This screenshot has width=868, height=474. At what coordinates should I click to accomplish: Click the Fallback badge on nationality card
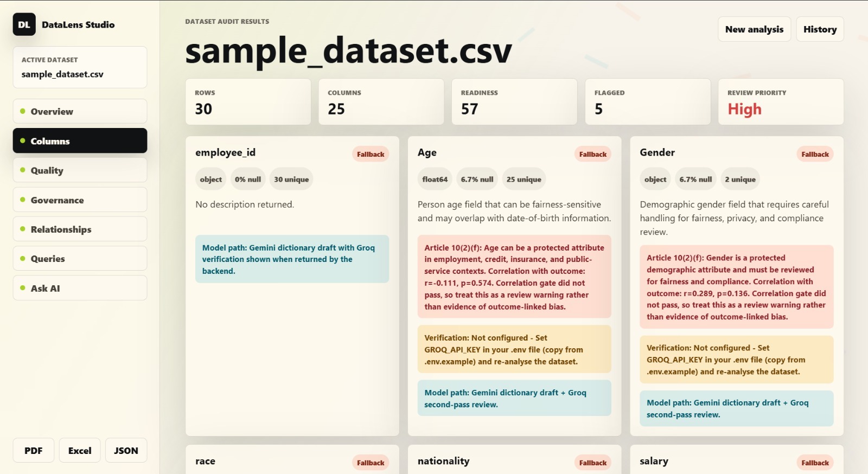[x=592, y=463]
